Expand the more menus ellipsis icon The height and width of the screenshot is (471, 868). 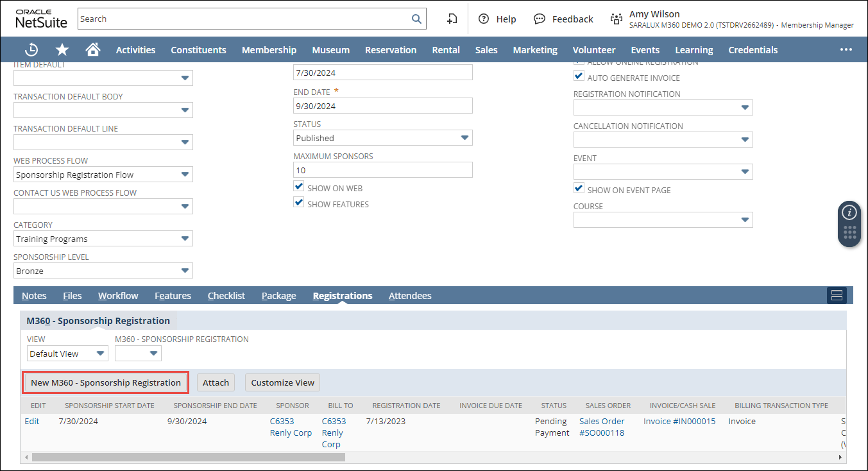point(846,50)
